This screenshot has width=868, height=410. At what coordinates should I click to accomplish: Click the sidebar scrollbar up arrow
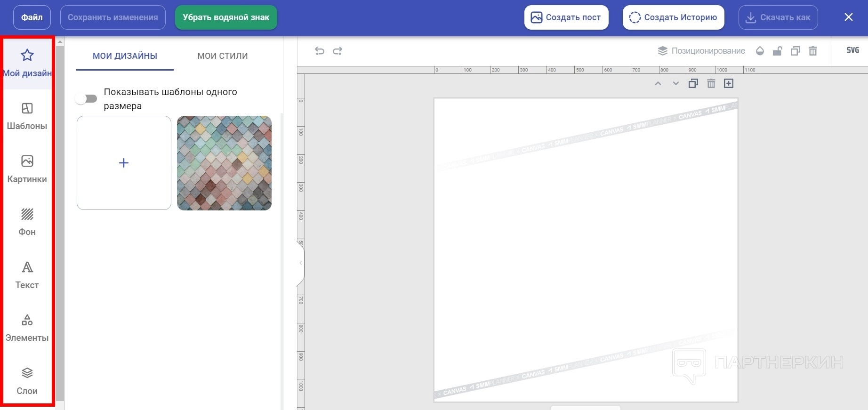(60, 42)
